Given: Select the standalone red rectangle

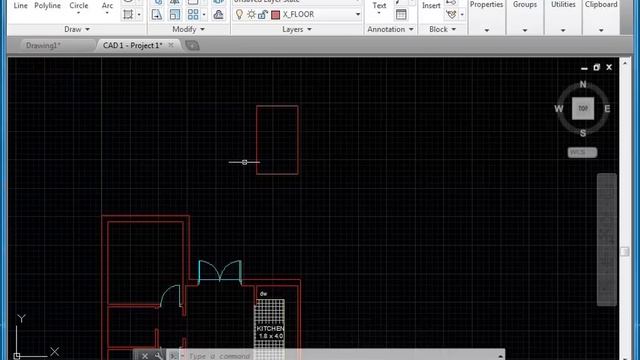Looking at the screenshot, I should (277, 140).
